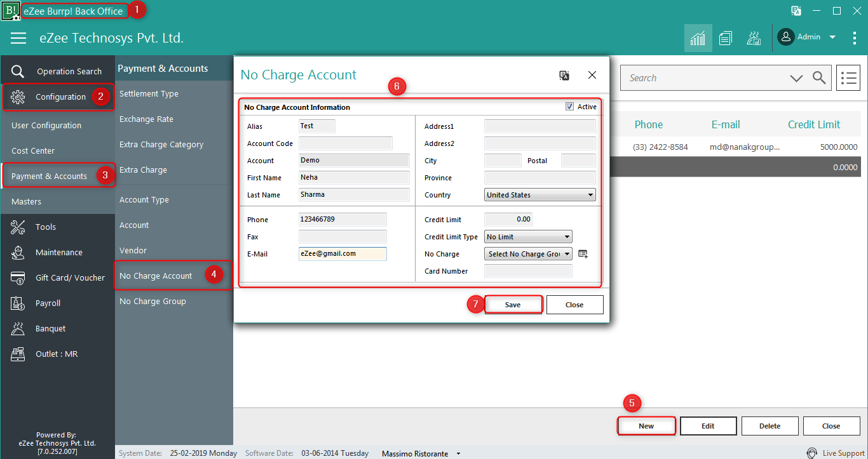Open Cost Center menu
This screenshot has height=459, width=868.
tap(33, 150)
